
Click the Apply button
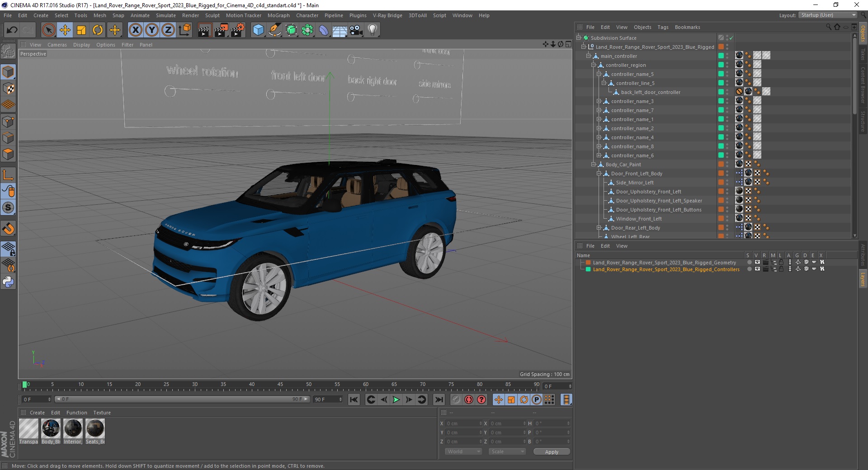click(552, 451)
